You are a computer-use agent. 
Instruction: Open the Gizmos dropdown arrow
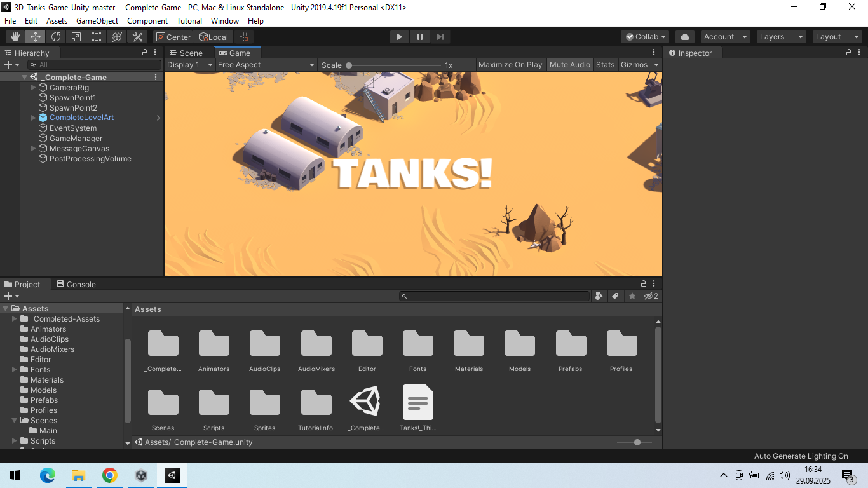click(656, 65)
